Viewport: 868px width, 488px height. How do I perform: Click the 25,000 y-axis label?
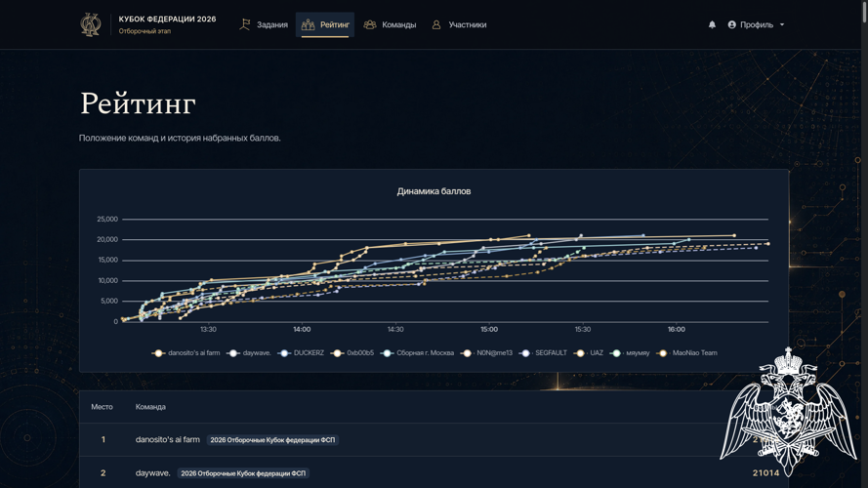pos(107,220)
